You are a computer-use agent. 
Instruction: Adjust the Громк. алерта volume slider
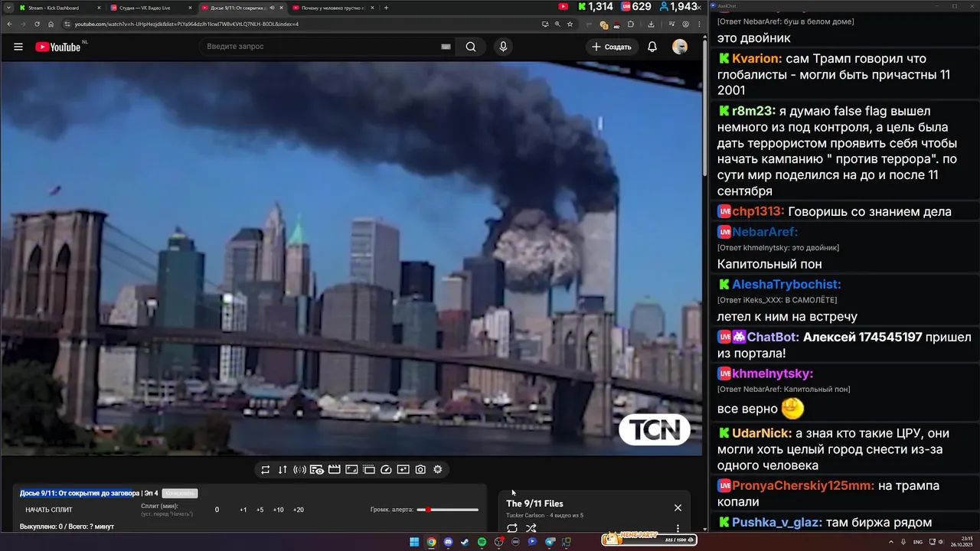[x=448, y=510]
